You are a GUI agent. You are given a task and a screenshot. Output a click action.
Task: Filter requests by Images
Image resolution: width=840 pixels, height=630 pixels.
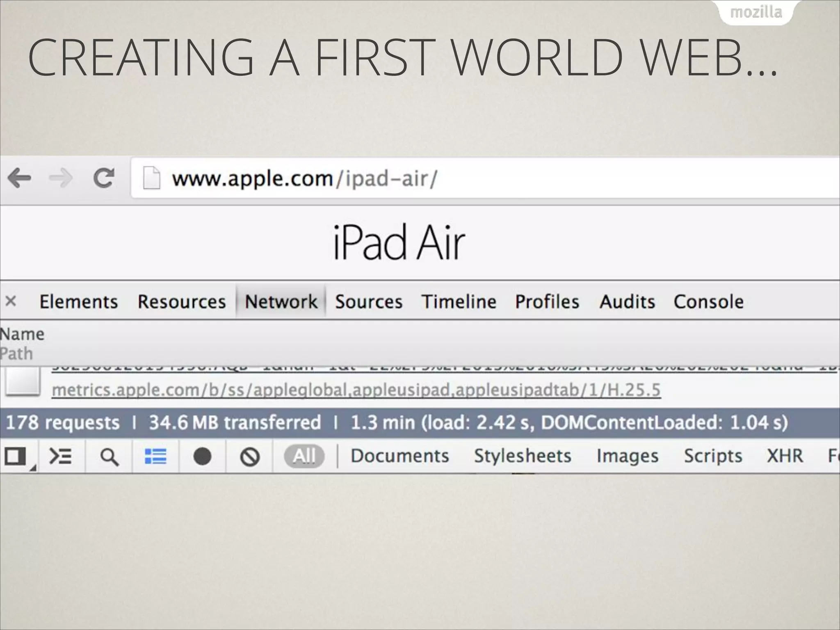[x=628, y=456]
